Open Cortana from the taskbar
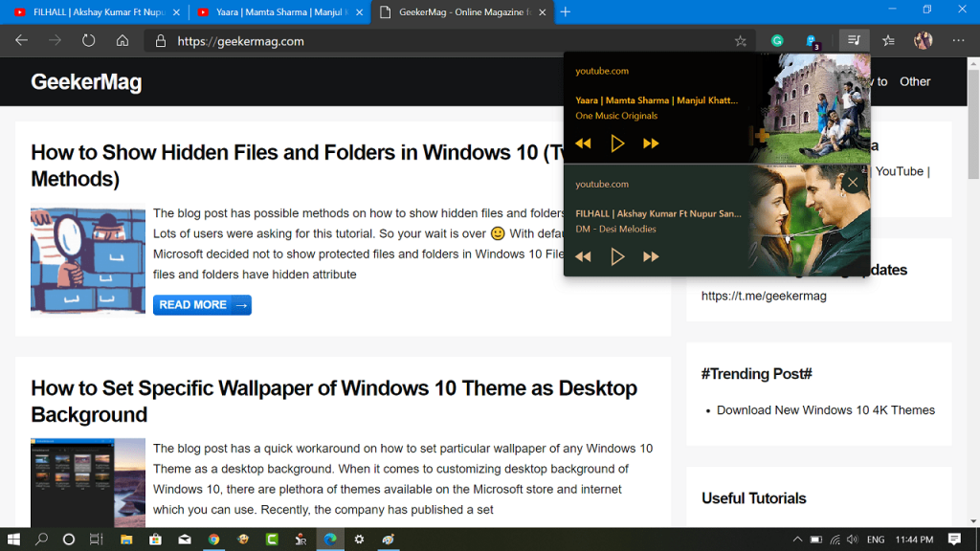Viewport: 980px width, 551px height. [69, 540]
